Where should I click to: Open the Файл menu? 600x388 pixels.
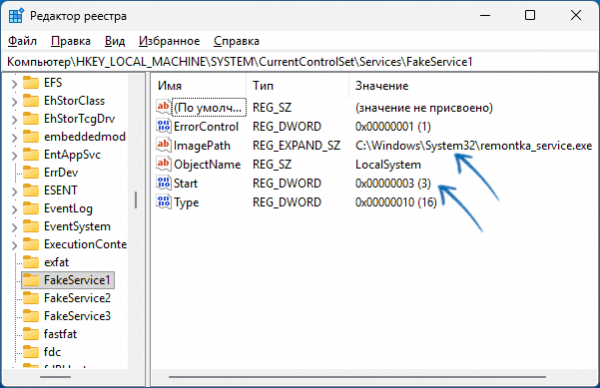22,41
